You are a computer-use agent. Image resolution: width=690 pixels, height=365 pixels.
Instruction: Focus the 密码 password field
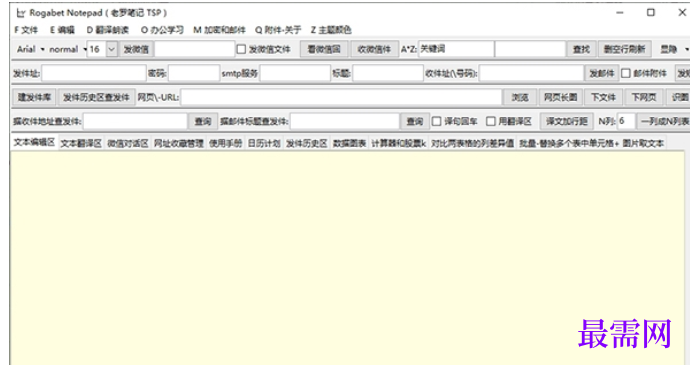(x=194, y=74)
